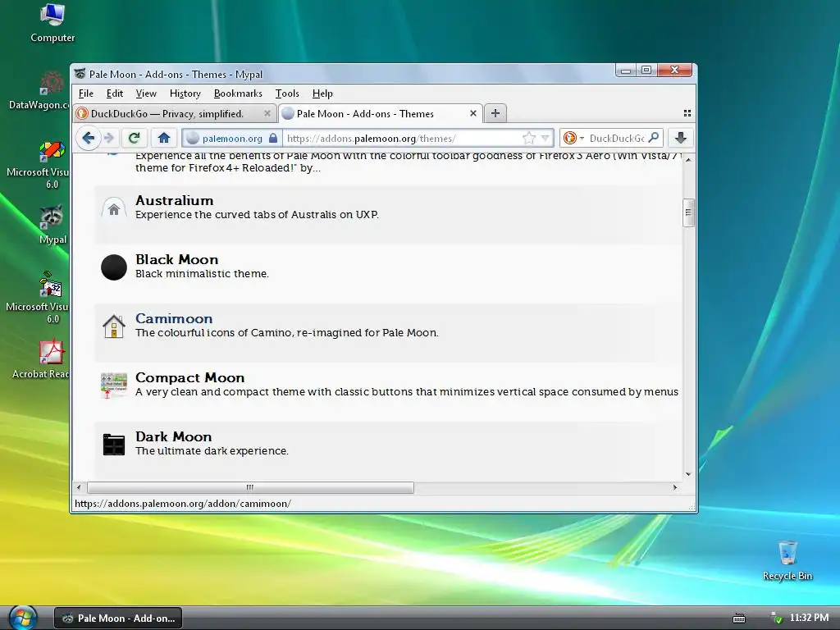The image size is (840, 630).
Task: Open the File menu
Action: tap(85, 94)
